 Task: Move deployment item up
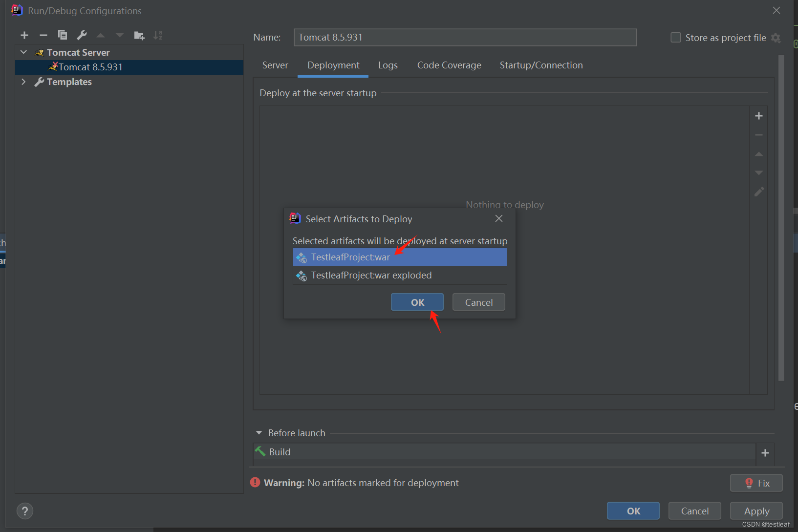click(759, 154)
